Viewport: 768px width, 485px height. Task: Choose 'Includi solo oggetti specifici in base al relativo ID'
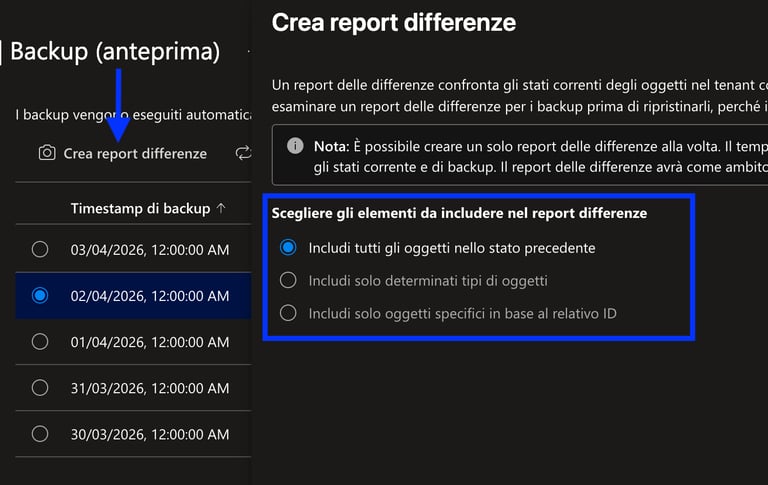(288, 313)
